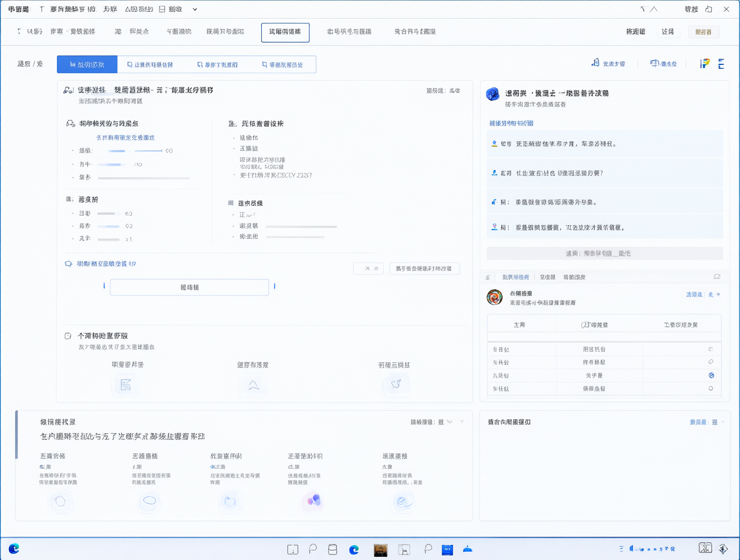Image resolution: width=740 pixels, height=560 pixels.
Task: Click the headset-like icon of the first left section
Action: [71, 124]
